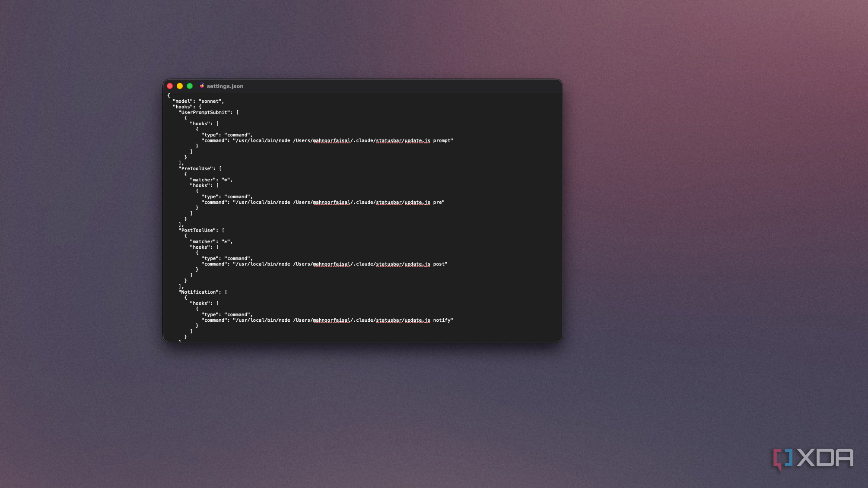Click "type": "command" under UserPromptSubmit
Image resolution: width=868 pixels, height=488 pixels.
coord(227,135)
